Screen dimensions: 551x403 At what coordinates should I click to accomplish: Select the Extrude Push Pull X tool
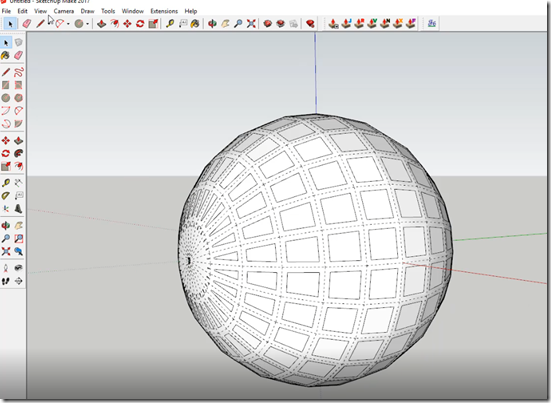(398, 24)
